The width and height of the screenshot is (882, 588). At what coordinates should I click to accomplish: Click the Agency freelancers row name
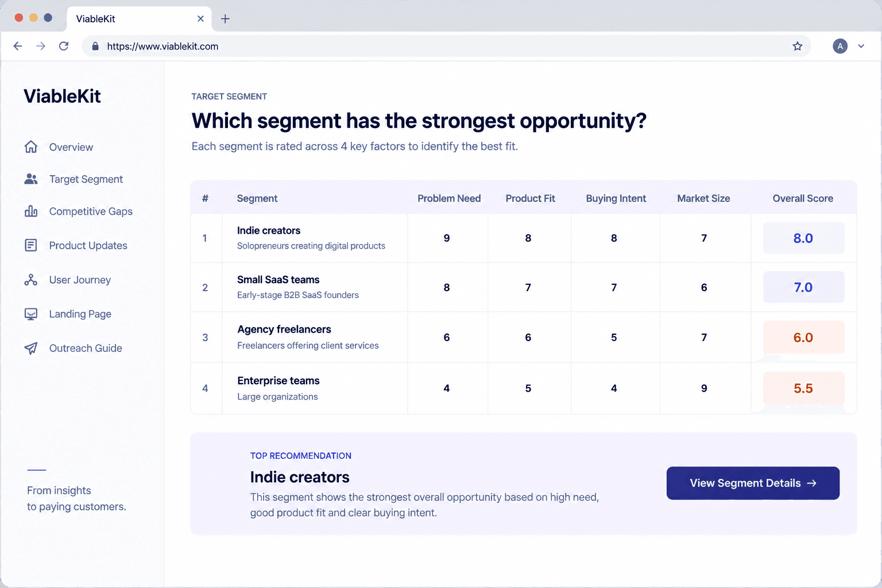pos(284,329)
